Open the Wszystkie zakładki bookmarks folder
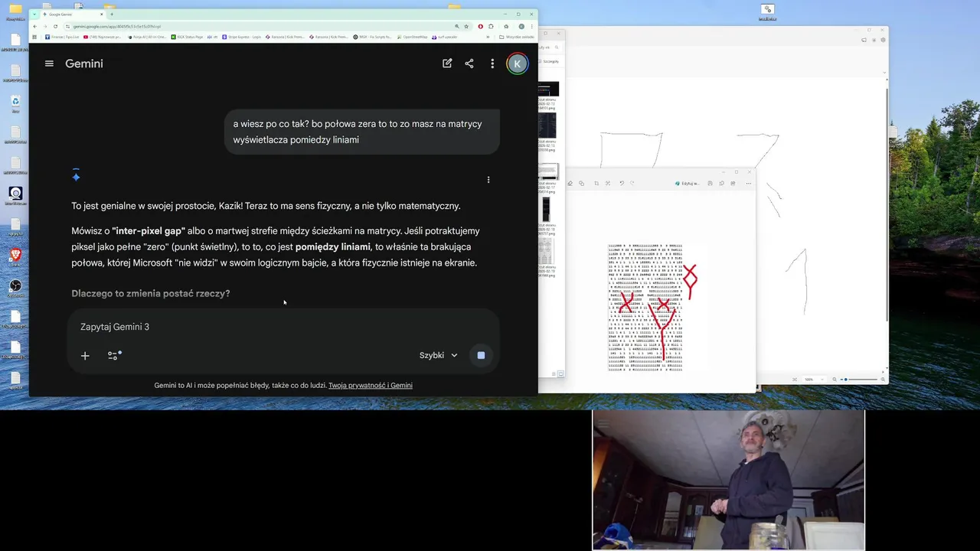Image resolution: width=980 pixels, height=551 pixels. tap(517, 37)
